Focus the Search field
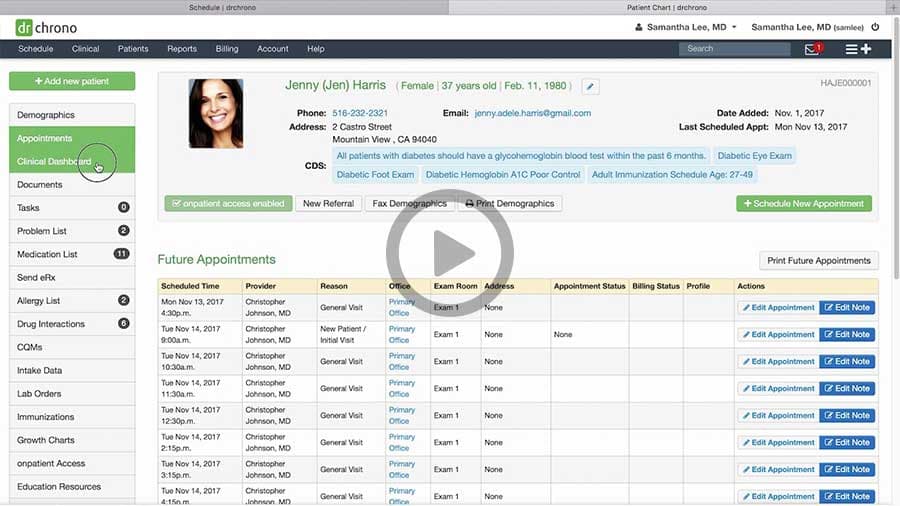This screenshot has height=506, width=900. point(735,49)
